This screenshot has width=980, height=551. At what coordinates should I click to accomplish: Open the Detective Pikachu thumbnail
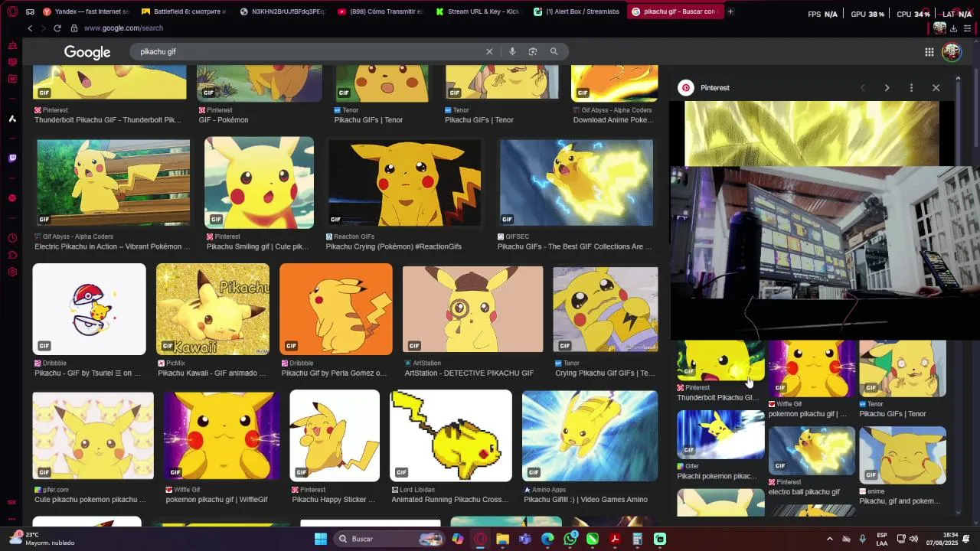coord(472,308)
